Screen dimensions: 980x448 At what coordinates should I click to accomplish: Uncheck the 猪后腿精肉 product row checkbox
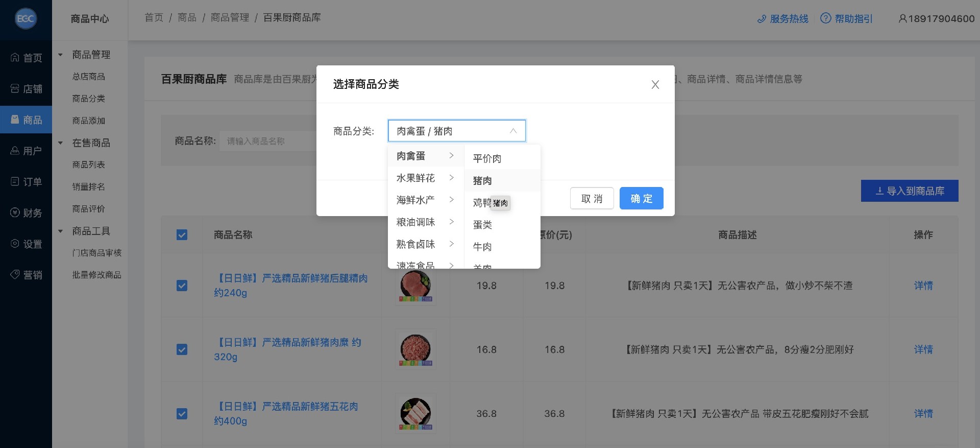(x=182, y=286)
